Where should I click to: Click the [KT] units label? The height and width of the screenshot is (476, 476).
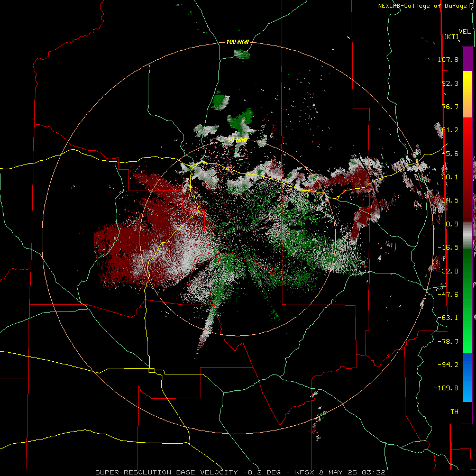click(452, 36)
